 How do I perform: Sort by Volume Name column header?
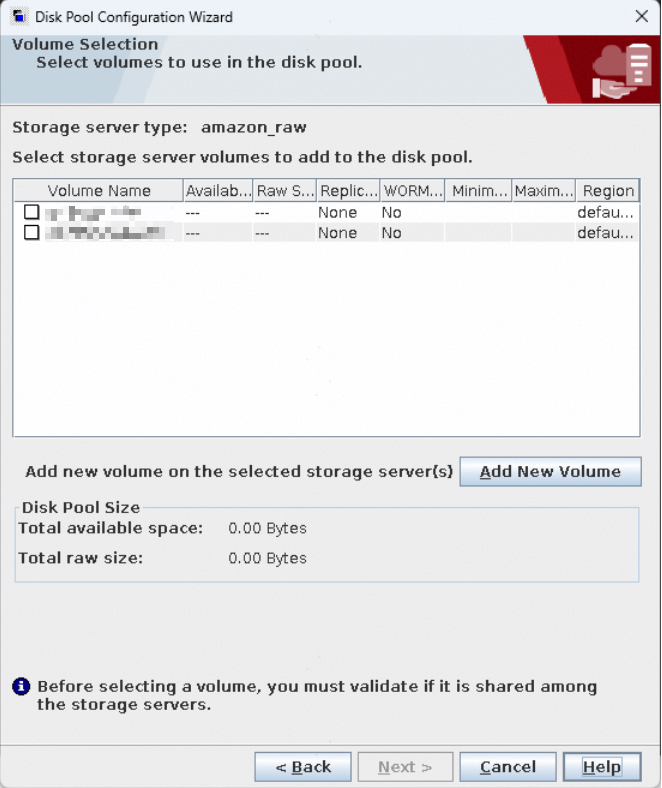98,191
